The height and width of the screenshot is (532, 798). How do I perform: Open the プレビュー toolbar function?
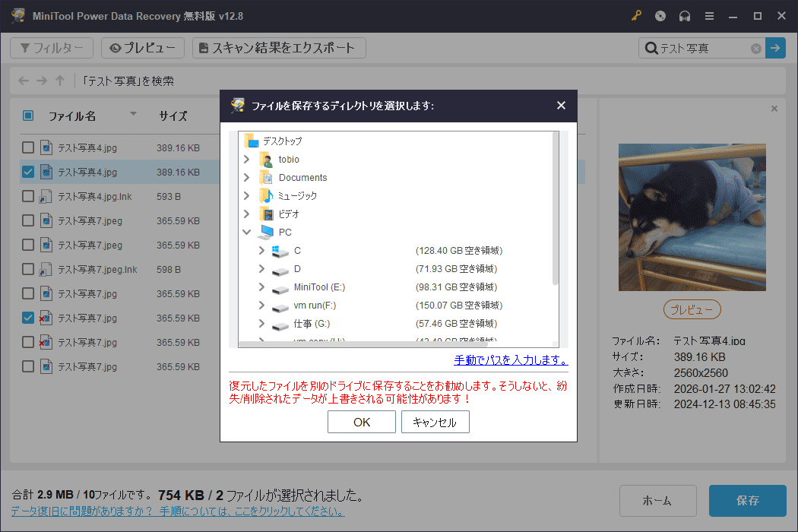(x=142, y=47)
